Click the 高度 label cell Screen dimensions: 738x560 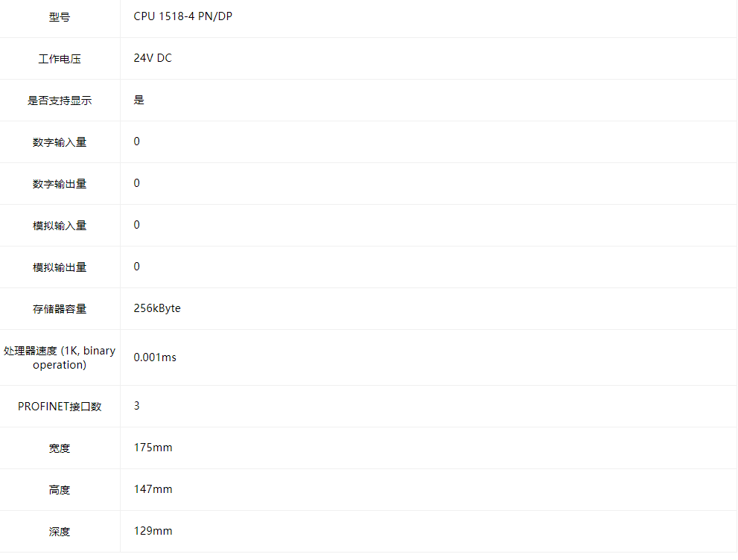pyautogui.click(x=60, y=490)
